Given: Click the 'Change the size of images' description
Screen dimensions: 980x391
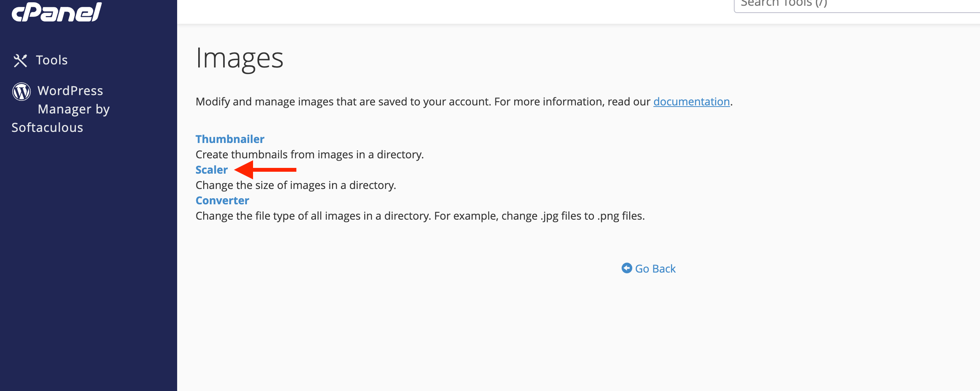Looking at the screenshot, I should 296,185.
